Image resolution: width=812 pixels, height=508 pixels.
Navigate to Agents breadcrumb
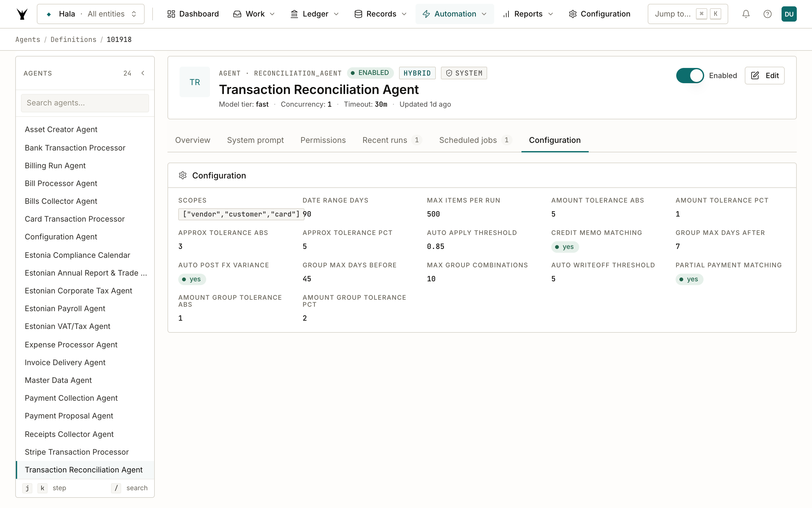(28, 39)
